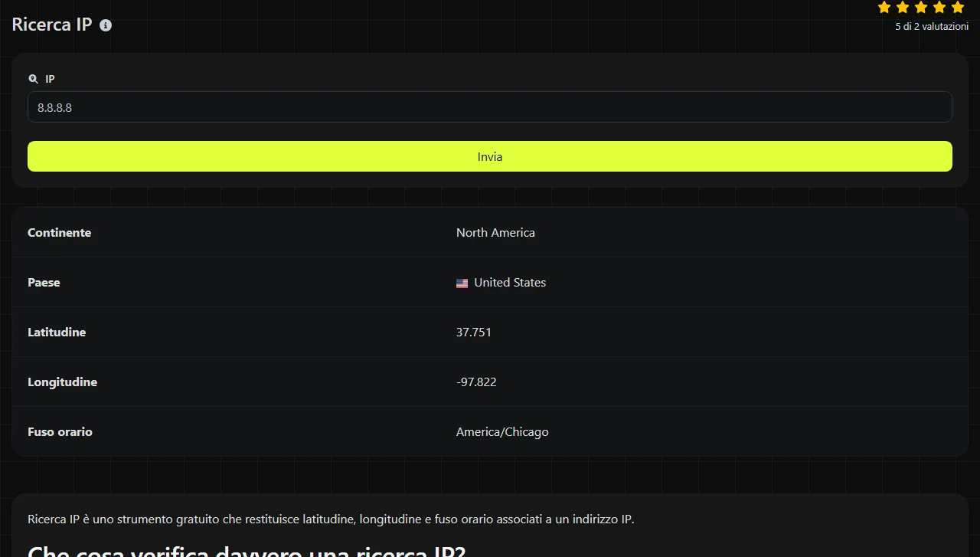
Task: Click the North America value
Action: click(495, 233)
